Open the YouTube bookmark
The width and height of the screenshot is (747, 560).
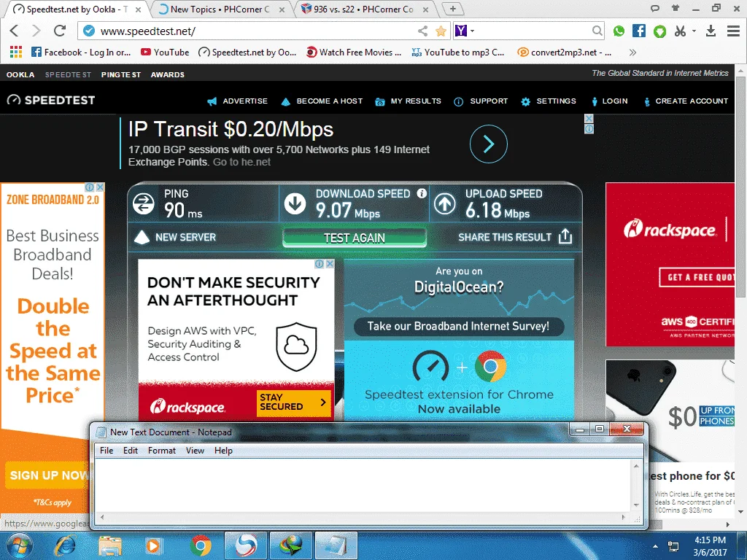point(165,52)
